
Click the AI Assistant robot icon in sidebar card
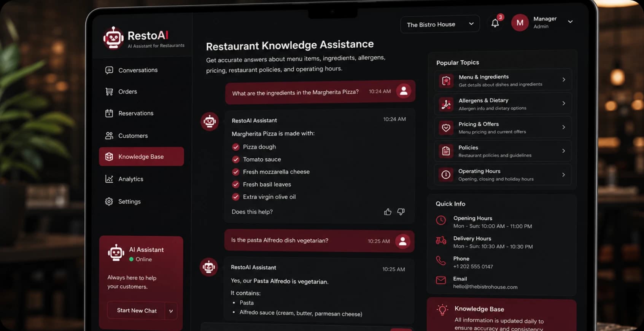[x=116, y=253]
